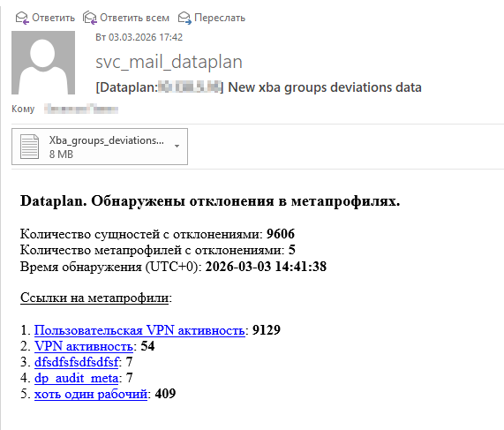Open the Xba_groups_deviations attachment file name

coord(107,140)
